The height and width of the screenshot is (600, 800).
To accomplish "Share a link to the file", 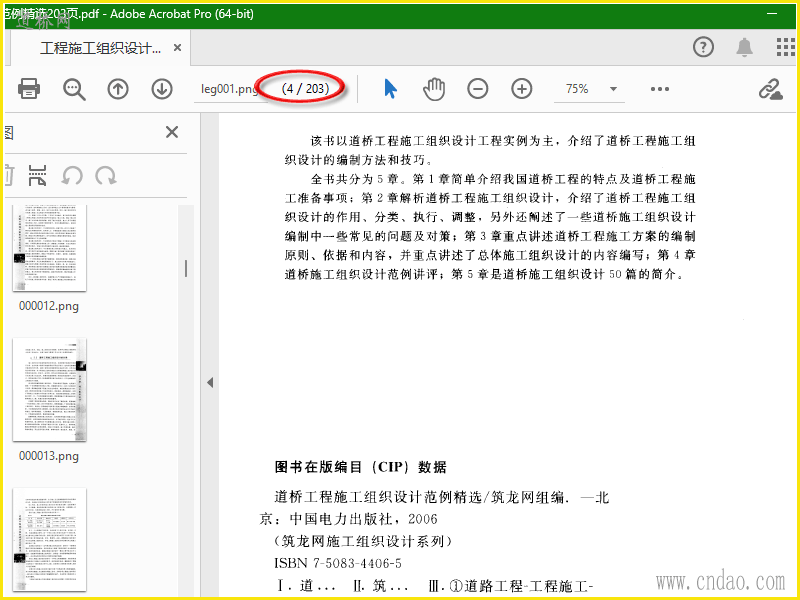I will click(770, 89).
